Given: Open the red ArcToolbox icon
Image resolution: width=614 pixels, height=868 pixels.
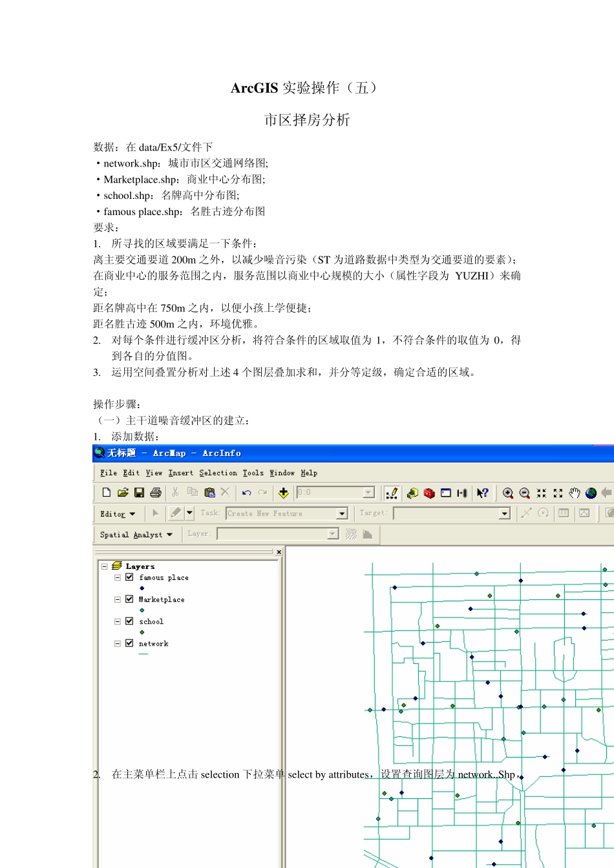Looking at the screenshot, I should click(x=429, y=493).
